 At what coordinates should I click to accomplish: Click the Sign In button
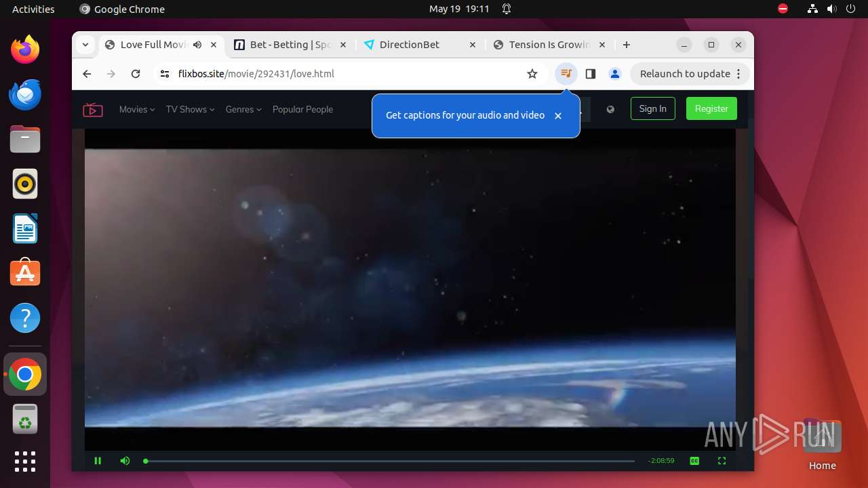(x=652, y=108)
